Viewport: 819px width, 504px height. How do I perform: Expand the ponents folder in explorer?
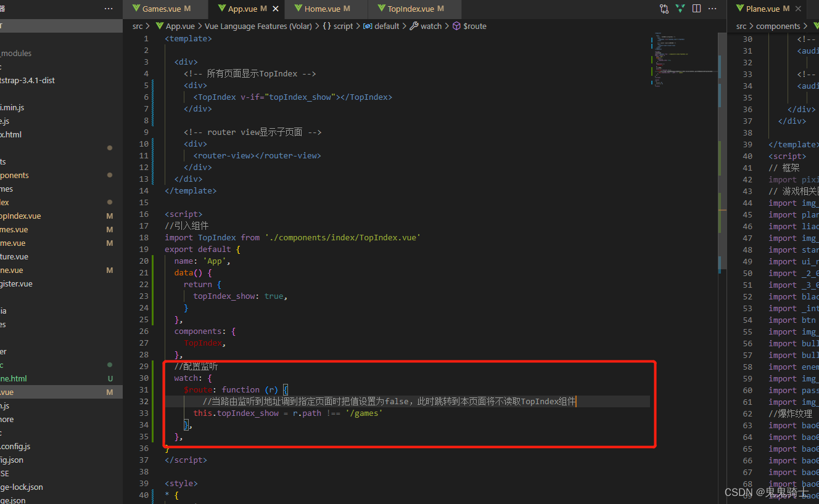[15, 175]
